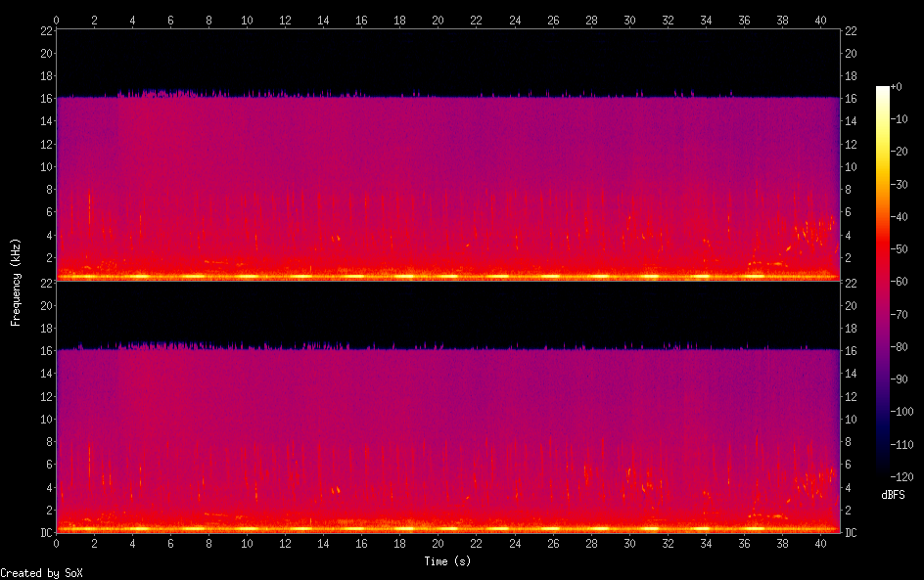924x580 pixels.
Task: Click the 'DC' label on the bottom-left frequency axis
Action: (44, 533)
